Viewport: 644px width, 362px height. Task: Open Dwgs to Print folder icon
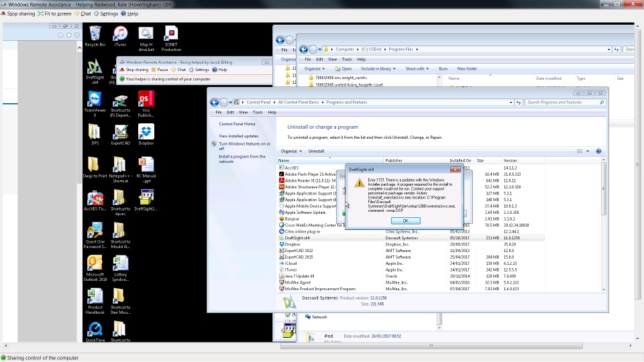coord(95,167)
